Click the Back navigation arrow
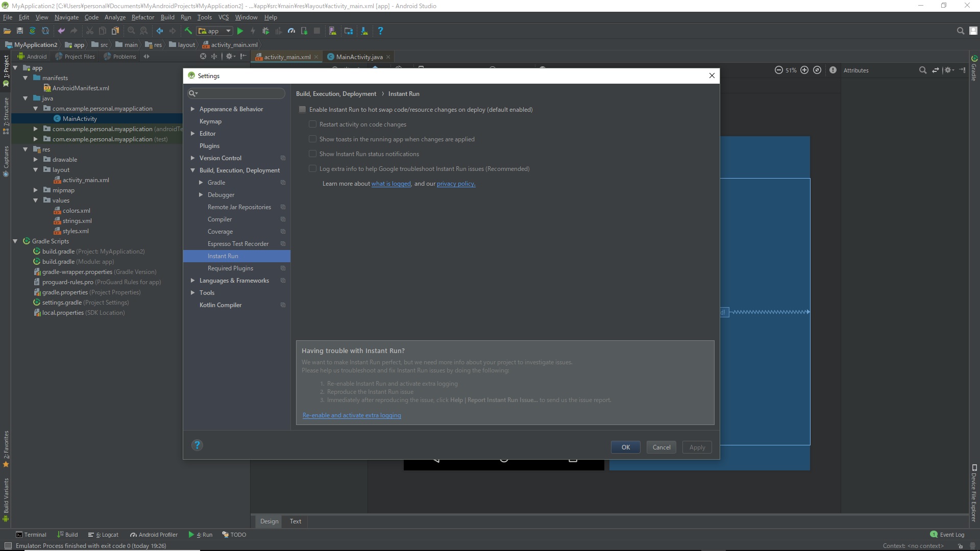The width and height of the screenshot is (980, 551). (160, 31)
